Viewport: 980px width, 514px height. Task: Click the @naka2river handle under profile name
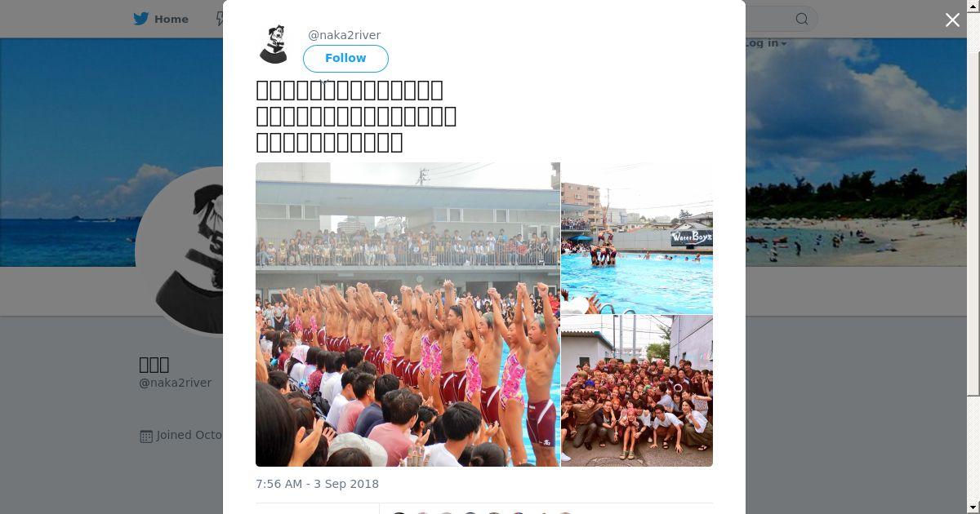[176, 383]
